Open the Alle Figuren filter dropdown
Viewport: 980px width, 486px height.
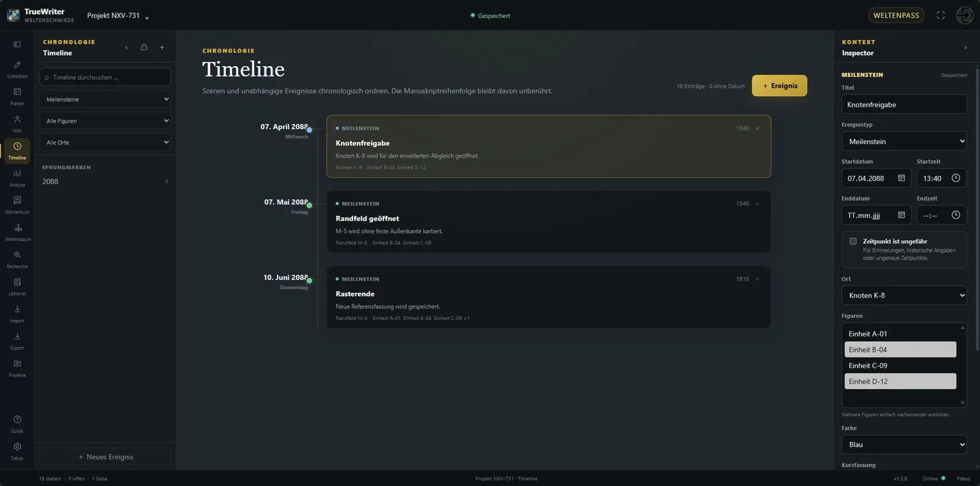tap(105, 121)
